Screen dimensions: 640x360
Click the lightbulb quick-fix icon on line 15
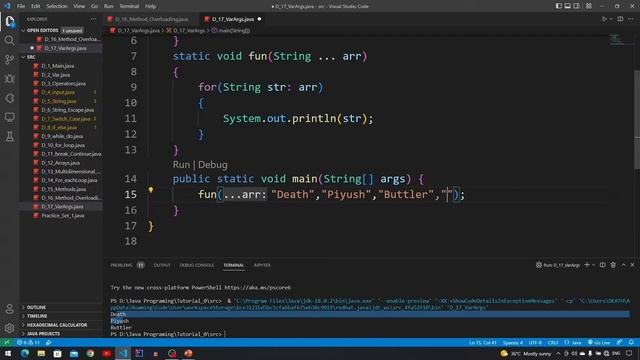(x=151, y=190)
